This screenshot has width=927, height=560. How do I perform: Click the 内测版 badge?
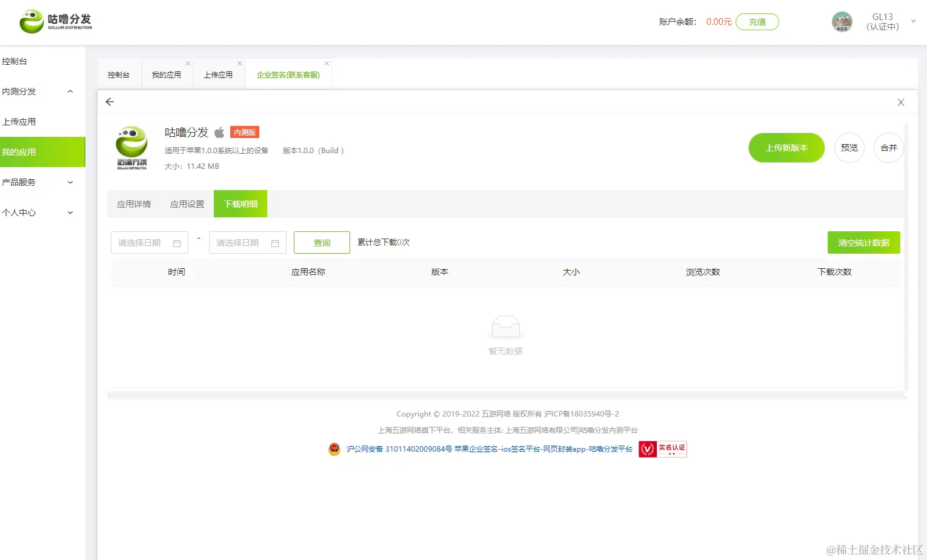245,133
